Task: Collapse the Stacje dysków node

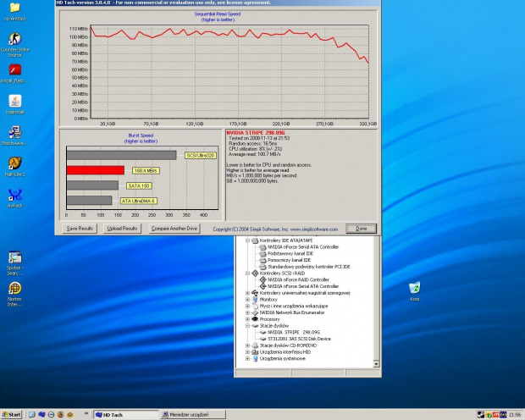Action: pyautogui.click(x=248, y=325)
